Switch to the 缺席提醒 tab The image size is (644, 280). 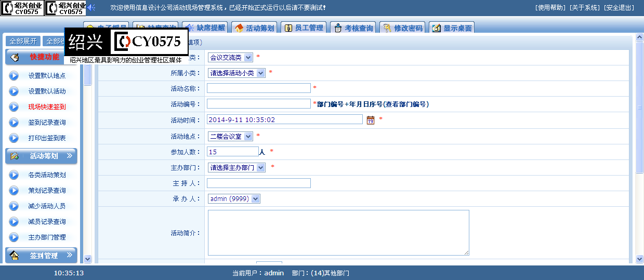click(x=205, y=28)
